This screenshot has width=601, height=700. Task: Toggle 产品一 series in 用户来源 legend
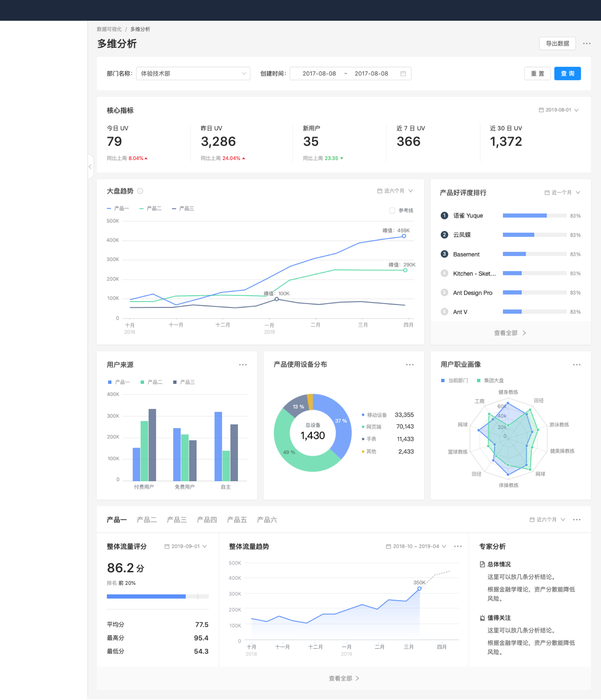click(x=119, y=382)
